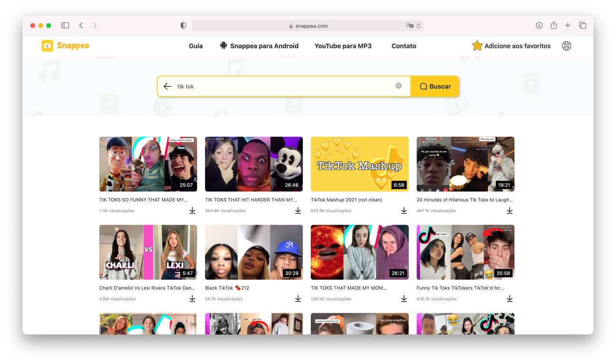This screenshot has width=616, height=364.
Task: Download 'TikTok Mashup 2021 (not clean)' video
Action: point(404,210)
